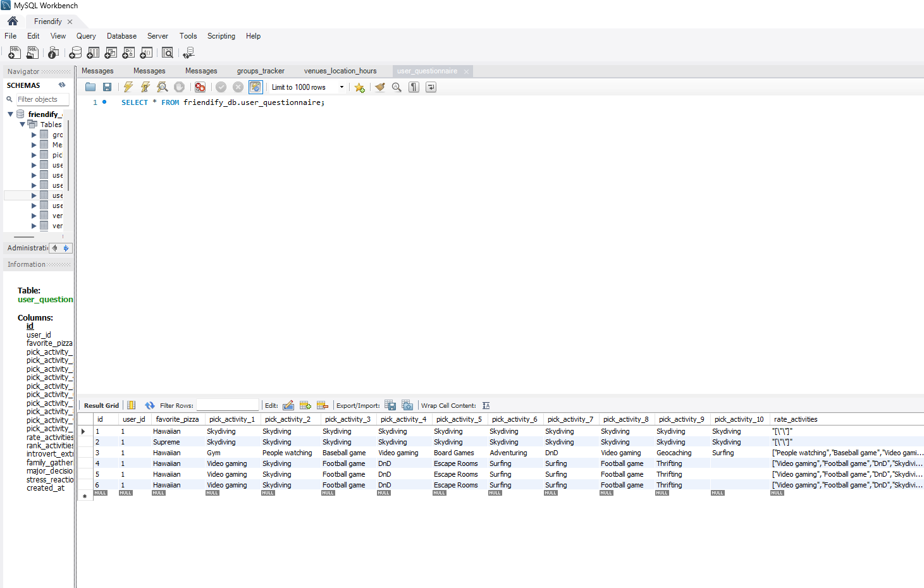Collapse the Tables tree node

click(x=23, y=125)
